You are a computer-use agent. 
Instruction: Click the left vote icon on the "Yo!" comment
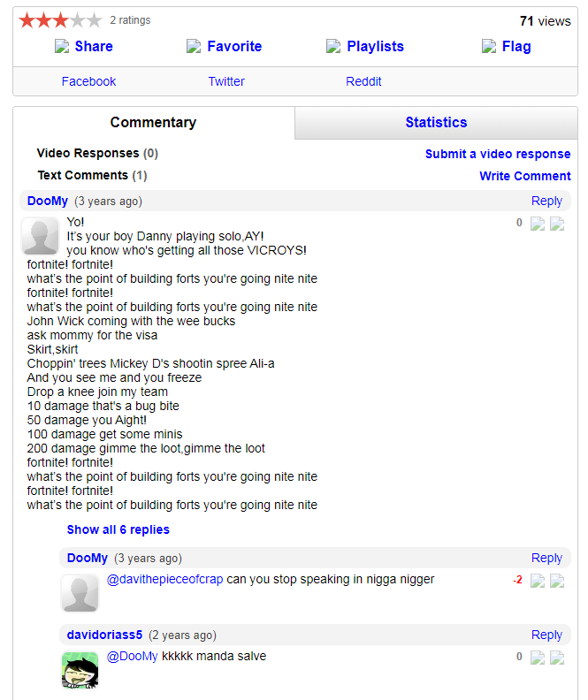pyautogui.click(x=538, y=224)
